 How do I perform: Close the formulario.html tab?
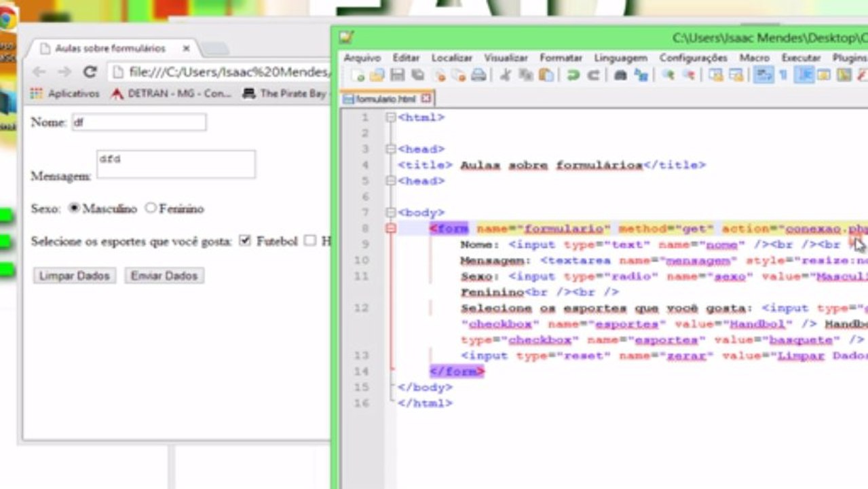click(426, 99)
